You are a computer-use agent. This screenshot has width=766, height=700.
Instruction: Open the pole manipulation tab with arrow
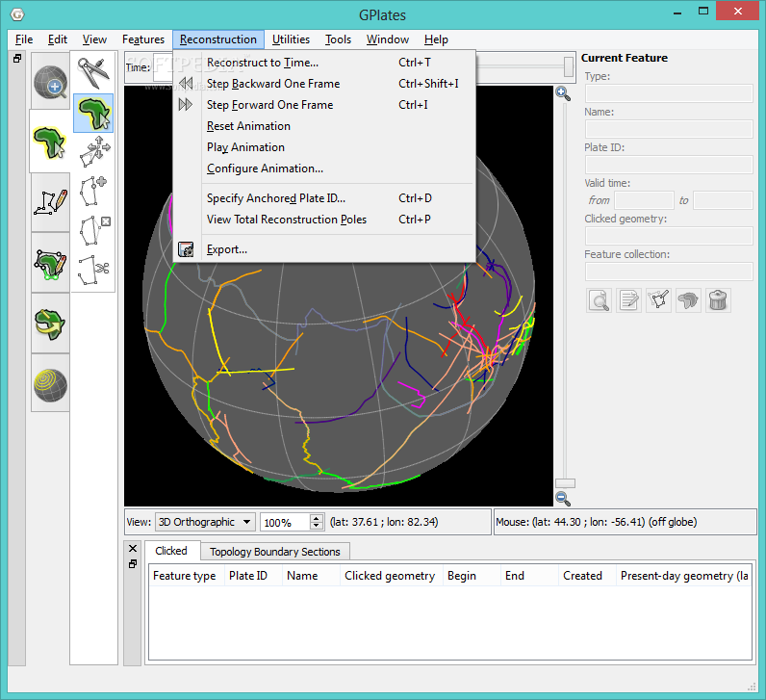tap(50, 324)
